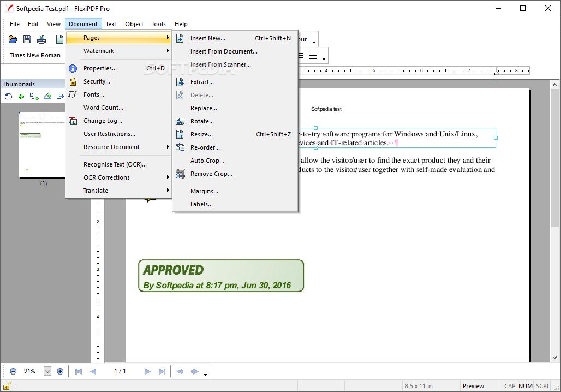
Task: Open the Times New Roman font box
Action: [35, 55]
